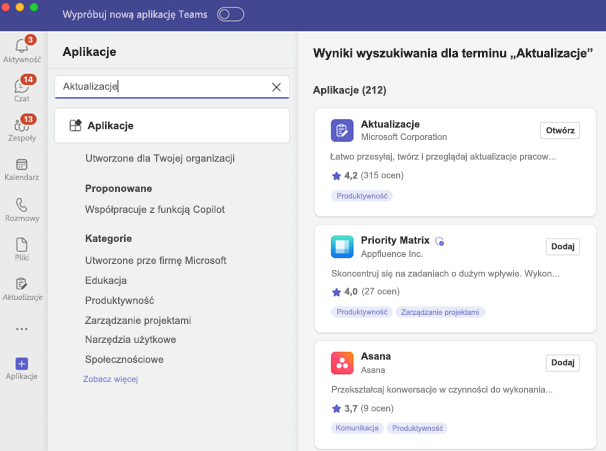The image size is (606, 451).
Task: Select the Społecznościowe category
Action: click(x=124, y=359)
